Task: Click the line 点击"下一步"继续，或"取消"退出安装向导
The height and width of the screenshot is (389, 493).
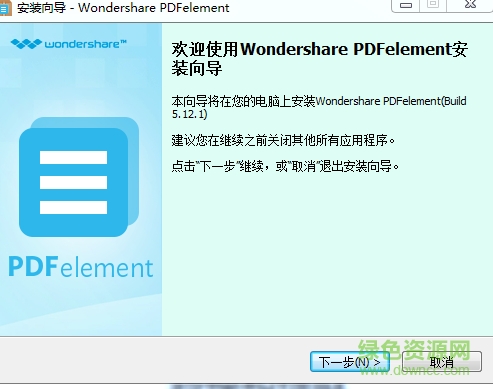Action: point(285,166)
